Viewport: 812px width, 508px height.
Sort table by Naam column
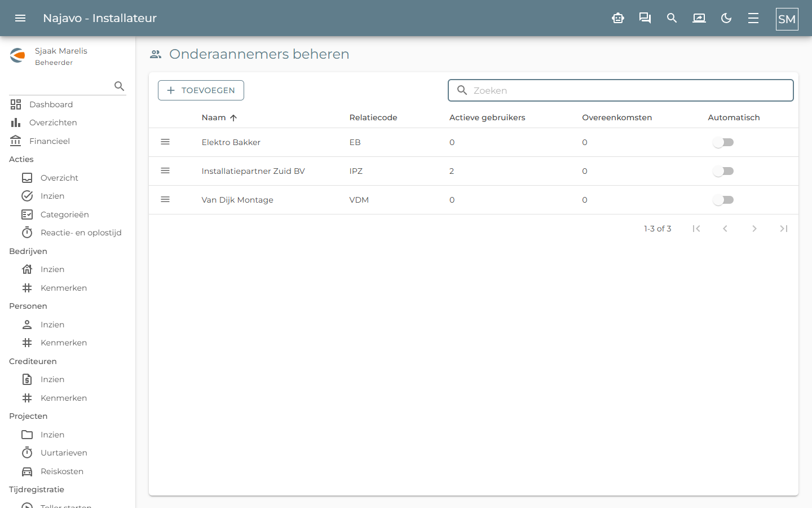(x=214, y=117)
